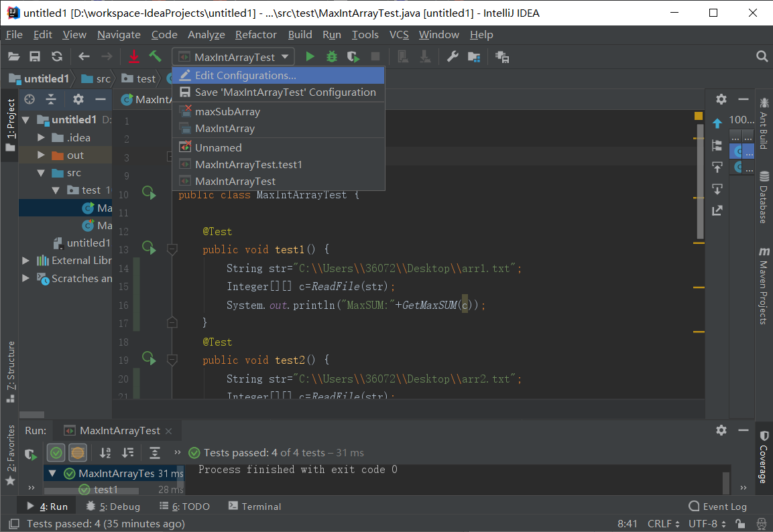Image resolution: width=773 pixels, height=532 pixels.
Task: Toggle read-only lock in status bar
Action: click(740, 524)
